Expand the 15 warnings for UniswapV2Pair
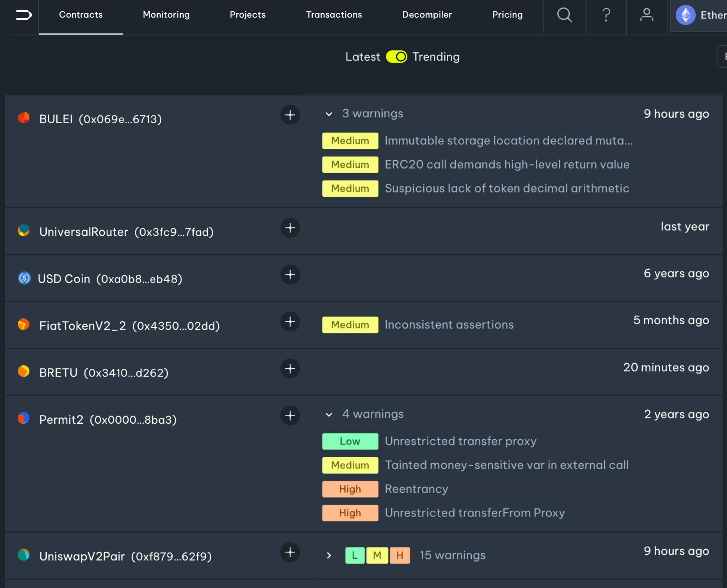Image resolution: width=727 pixels, height=588 pixels. (328, 555)
